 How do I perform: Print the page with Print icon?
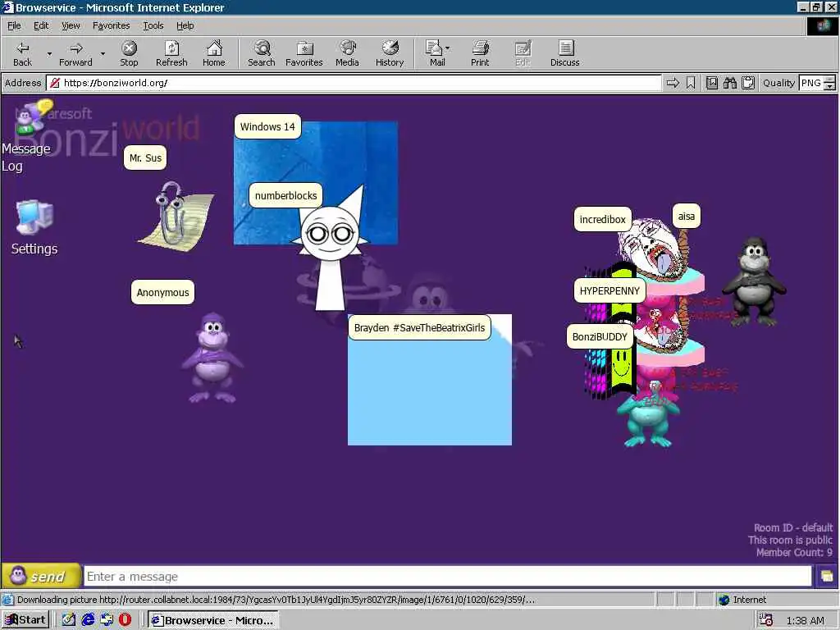pyautogui.click(x=480, y=53)
